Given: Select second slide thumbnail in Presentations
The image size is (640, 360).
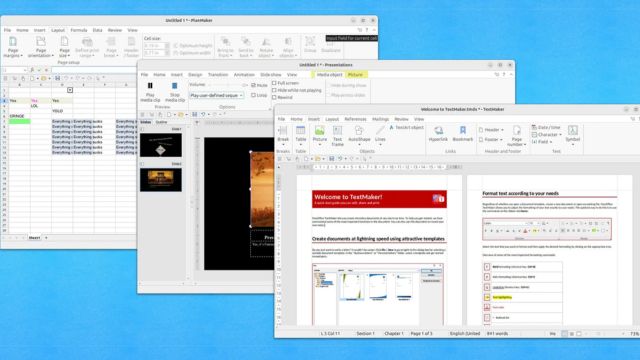Looking at the screenshot, I should click(x=161, y=180).
